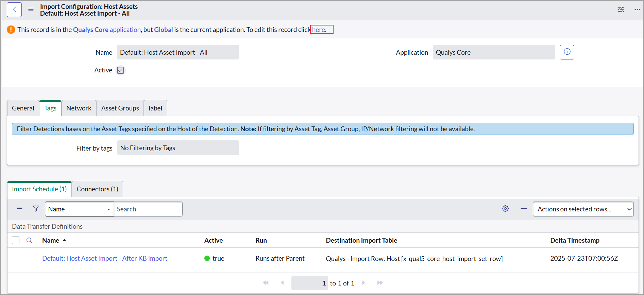This screenshot has width=644, height=295.
Task: Collapse the list with minus icon
Action: (x=524, y=209)
